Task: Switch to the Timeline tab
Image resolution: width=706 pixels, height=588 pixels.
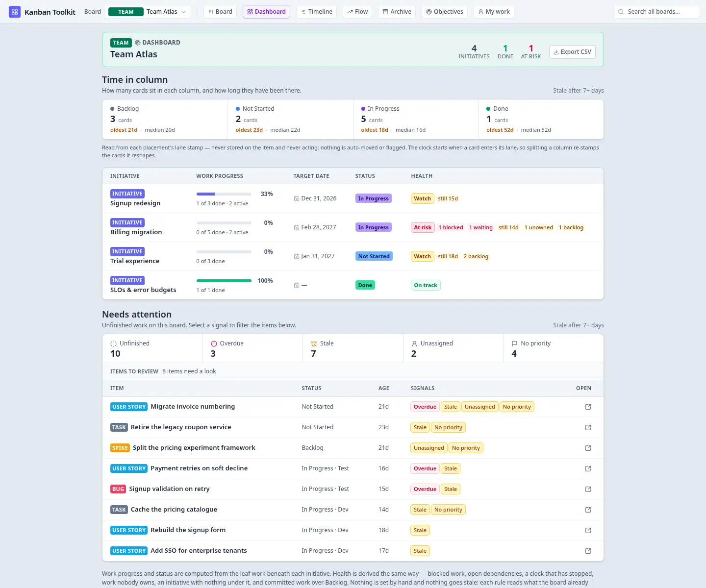Action: pos(316,12)
